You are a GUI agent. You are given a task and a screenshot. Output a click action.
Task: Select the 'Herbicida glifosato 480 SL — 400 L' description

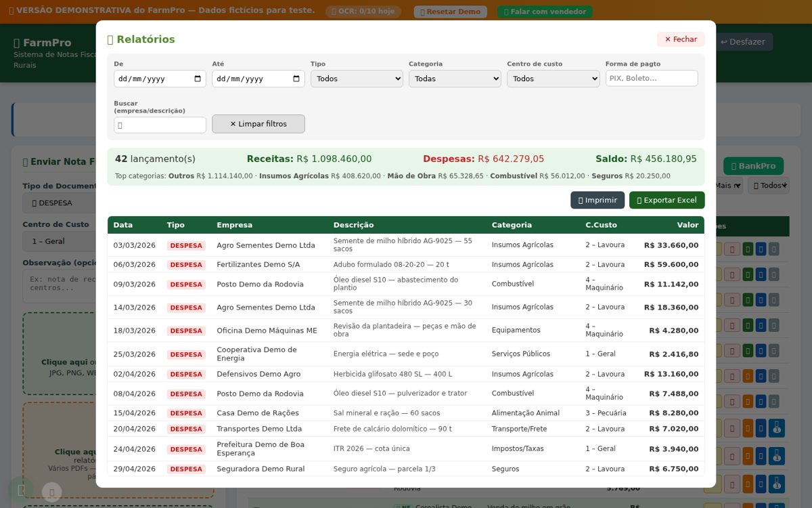tap(392, 374)
